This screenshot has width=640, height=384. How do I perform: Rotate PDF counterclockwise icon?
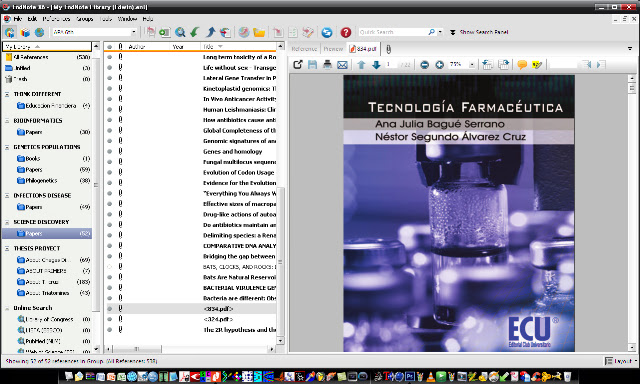[x=487, y=64]
